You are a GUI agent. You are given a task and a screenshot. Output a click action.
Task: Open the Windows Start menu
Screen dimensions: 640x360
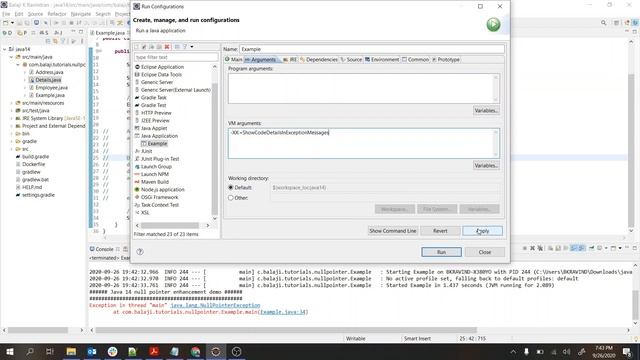pyautogui.click(x=9, y=351)
